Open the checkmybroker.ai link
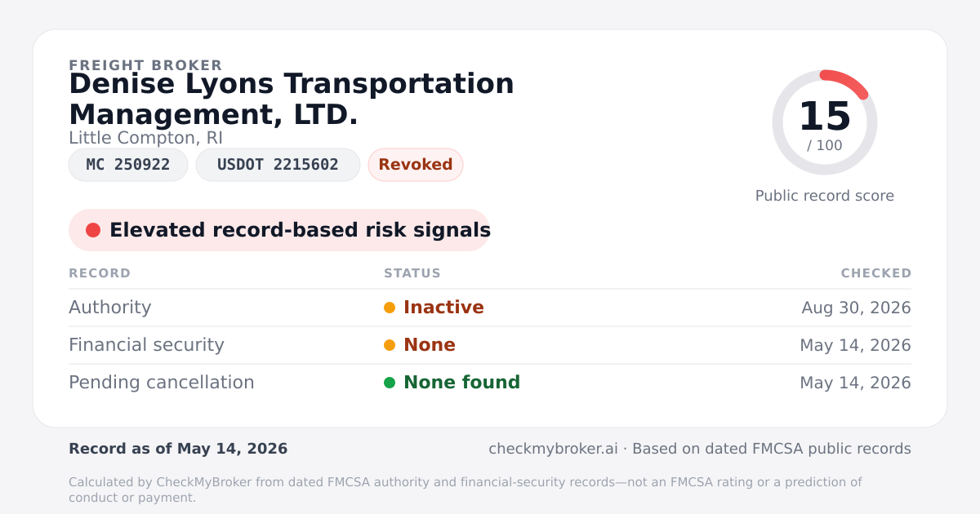980x514 pixels. [553, 449]
